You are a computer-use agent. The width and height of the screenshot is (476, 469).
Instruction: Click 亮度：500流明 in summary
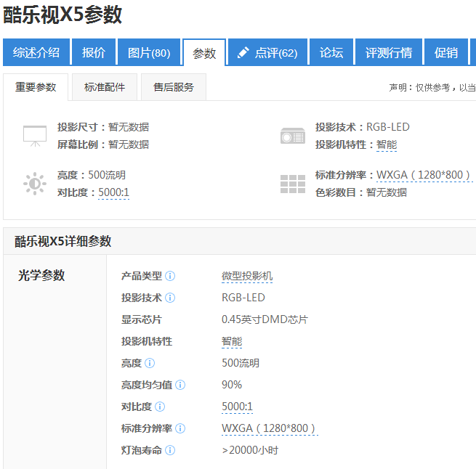pos(92,175)
